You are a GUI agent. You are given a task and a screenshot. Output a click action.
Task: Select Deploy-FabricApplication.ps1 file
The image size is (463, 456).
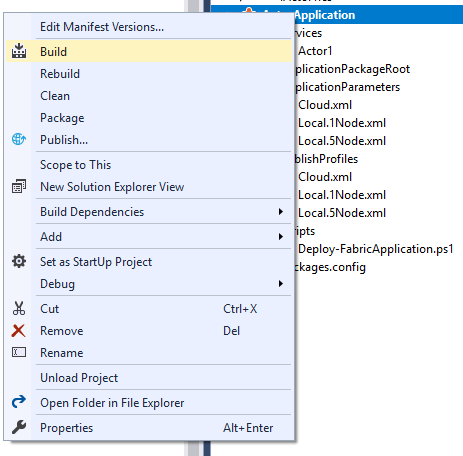376,249
